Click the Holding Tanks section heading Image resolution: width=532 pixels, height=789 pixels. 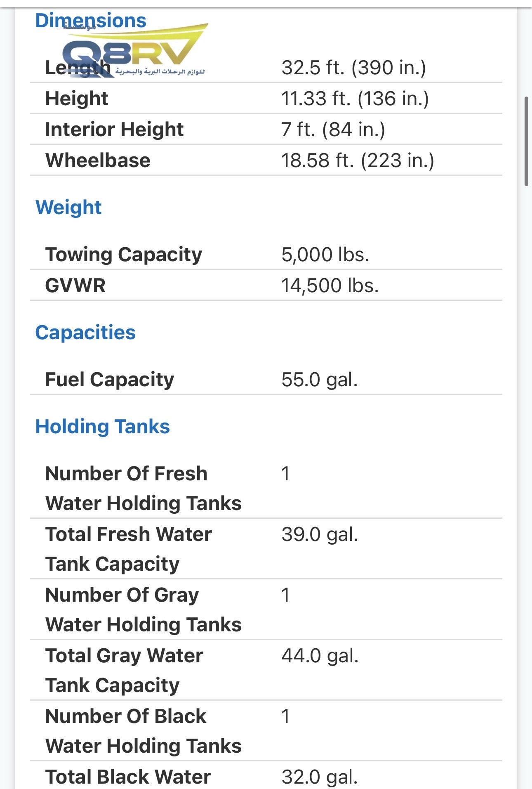[103, 427]
